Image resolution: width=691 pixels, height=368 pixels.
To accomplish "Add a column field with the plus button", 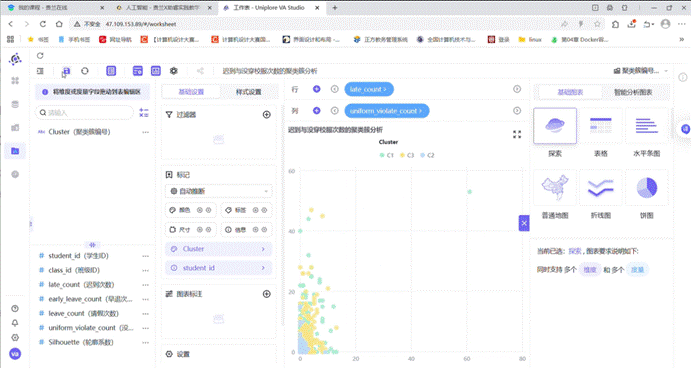I will tap(316, 111).
